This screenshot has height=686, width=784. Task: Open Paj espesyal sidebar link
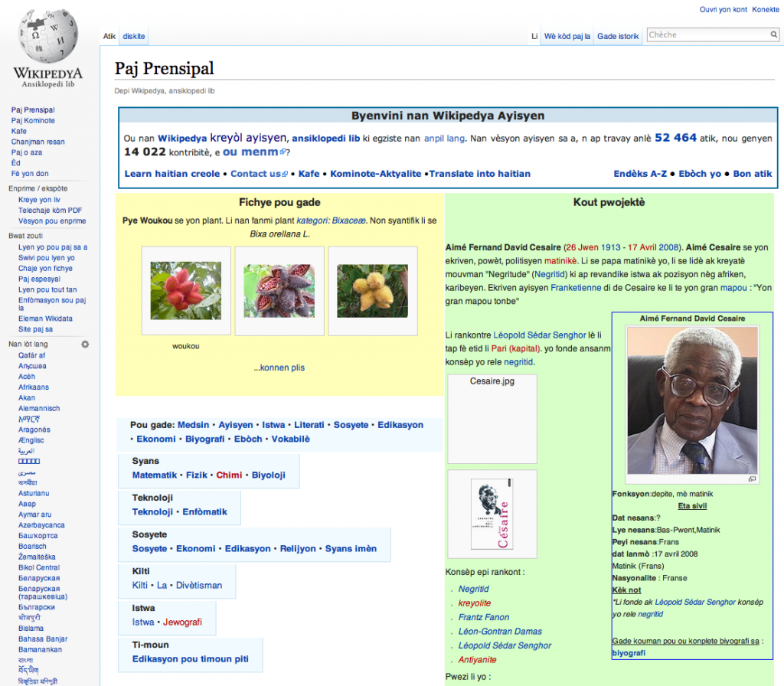pos(40,279)
